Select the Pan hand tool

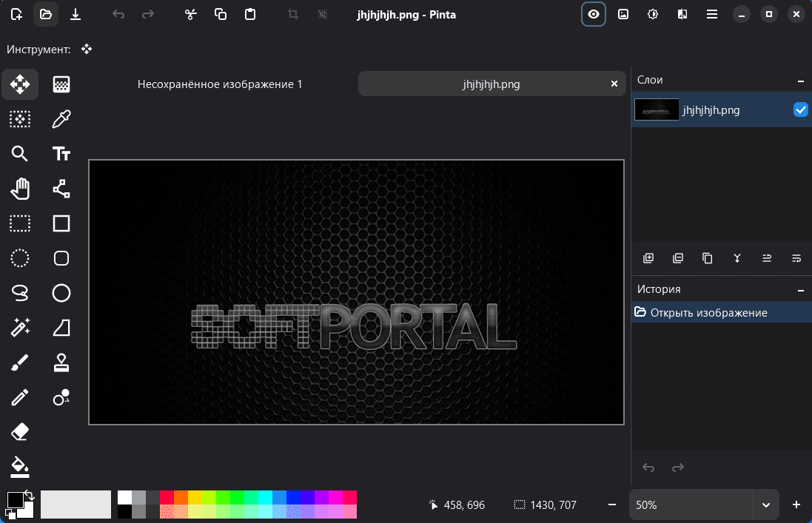pos(20,189)
